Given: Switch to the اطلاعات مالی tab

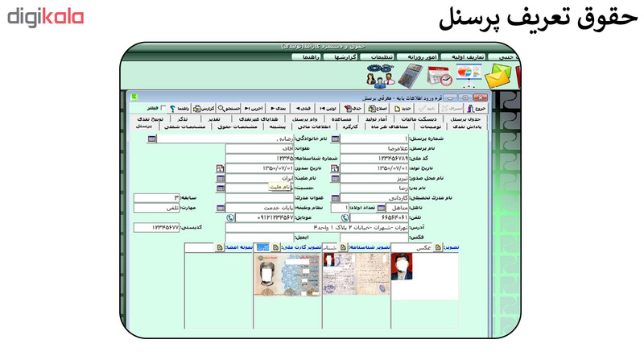Looking at the screenshot, I should point(314,126).
